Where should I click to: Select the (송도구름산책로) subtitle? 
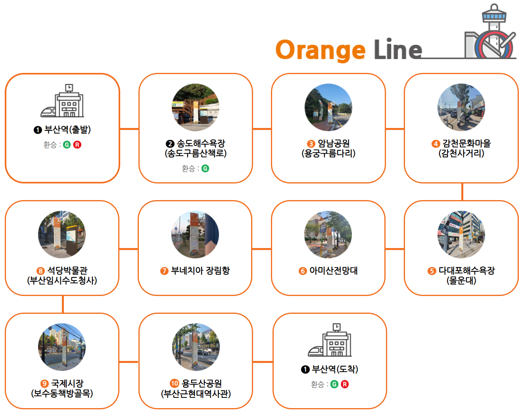point(196,153)
